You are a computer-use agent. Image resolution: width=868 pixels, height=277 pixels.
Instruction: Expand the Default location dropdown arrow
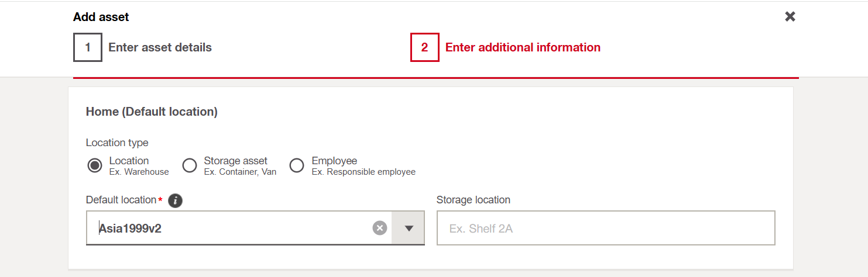coord(409,228)
